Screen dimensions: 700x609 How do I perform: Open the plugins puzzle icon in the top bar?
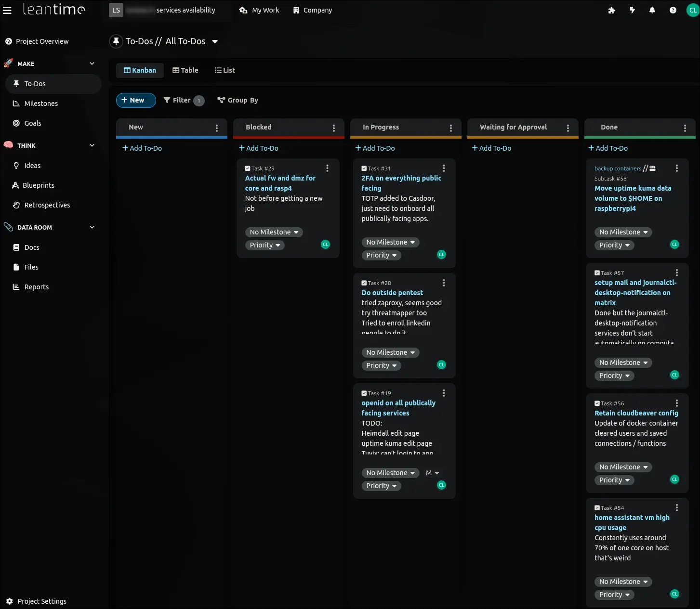611,10
